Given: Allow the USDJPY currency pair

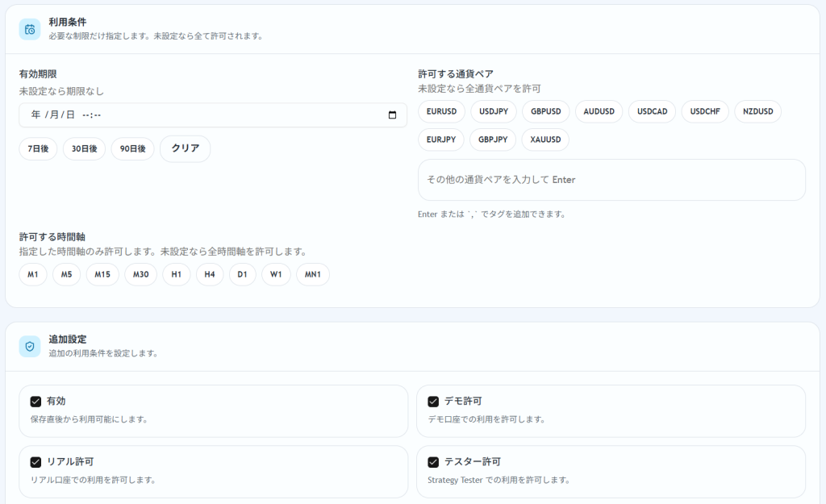Looking at the screenshot, I should (x=494, y=111).
